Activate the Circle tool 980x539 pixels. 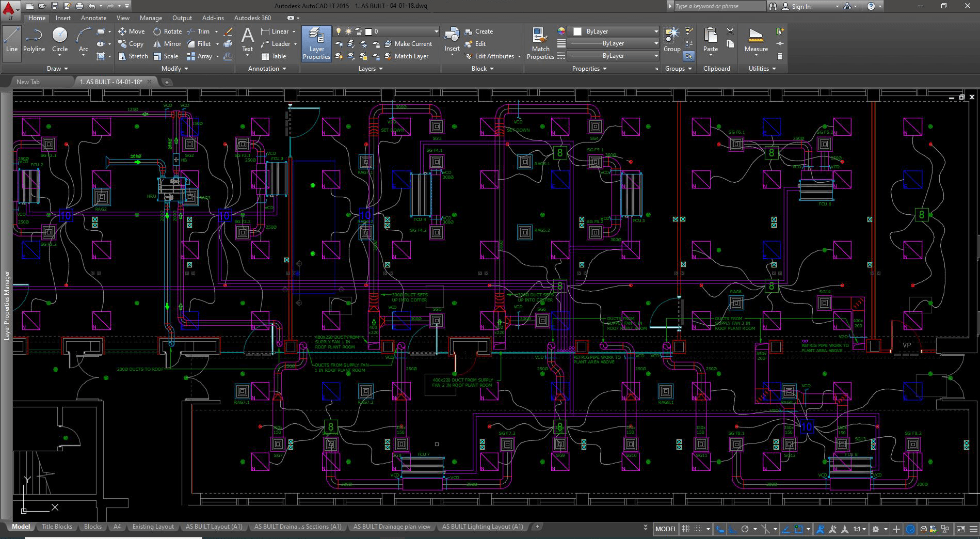(x=60, y=40)
